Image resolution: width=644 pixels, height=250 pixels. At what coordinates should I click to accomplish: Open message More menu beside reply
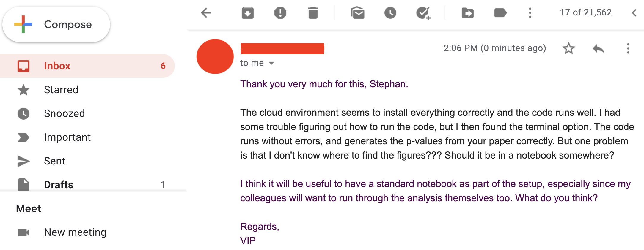coord(628,48)
